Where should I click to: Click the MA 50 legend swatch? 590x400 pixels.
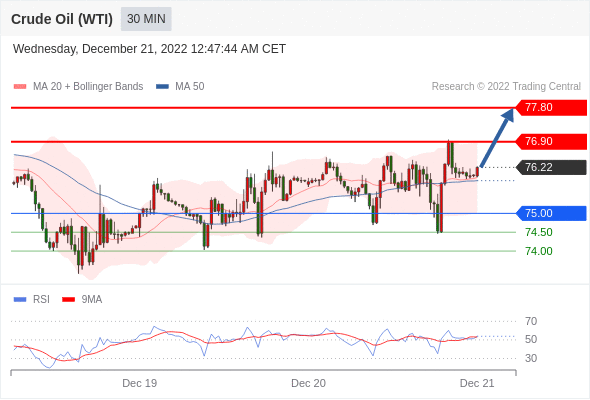click(x=162, y=87)
